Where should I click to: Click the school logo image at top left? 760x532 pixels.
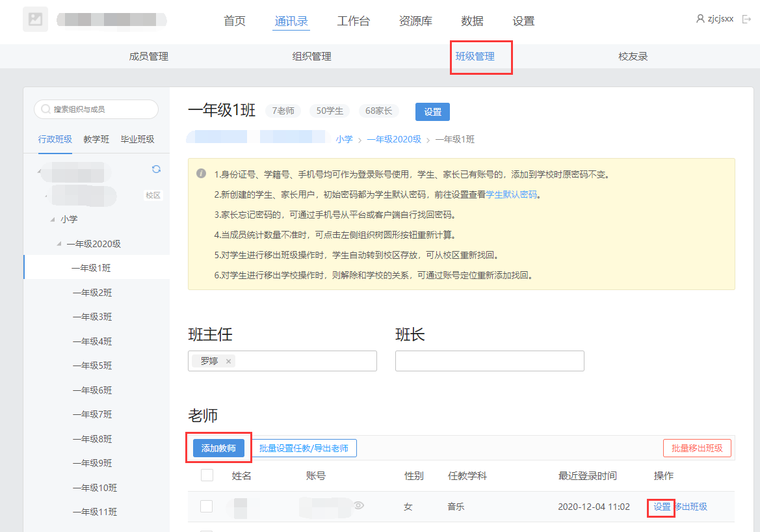coord(35,20)
